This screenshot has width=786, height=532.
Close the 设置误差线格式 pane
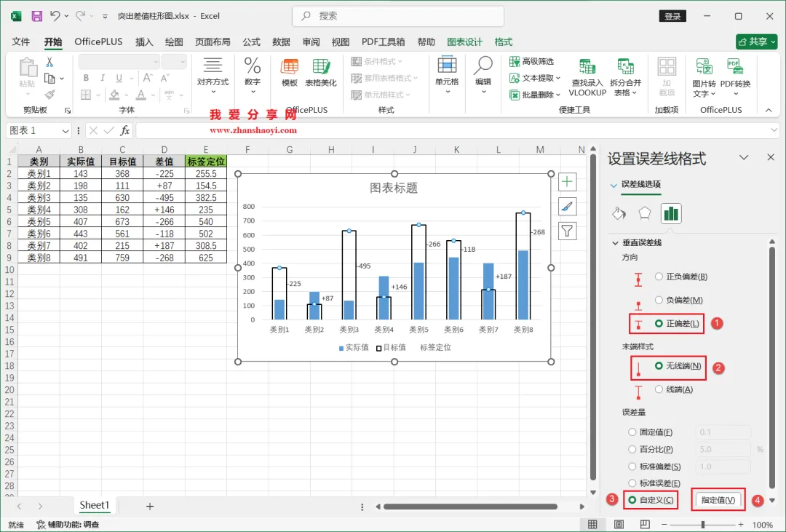click(x=771, y=157)
